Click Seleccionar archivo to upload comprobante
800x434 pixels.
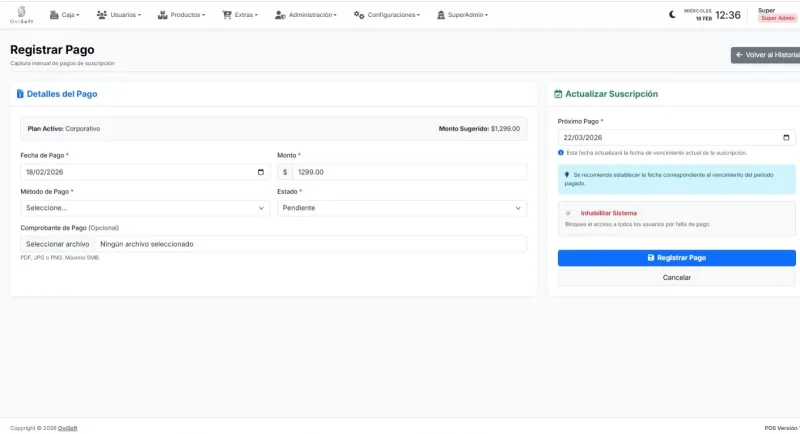pos(58,244)
